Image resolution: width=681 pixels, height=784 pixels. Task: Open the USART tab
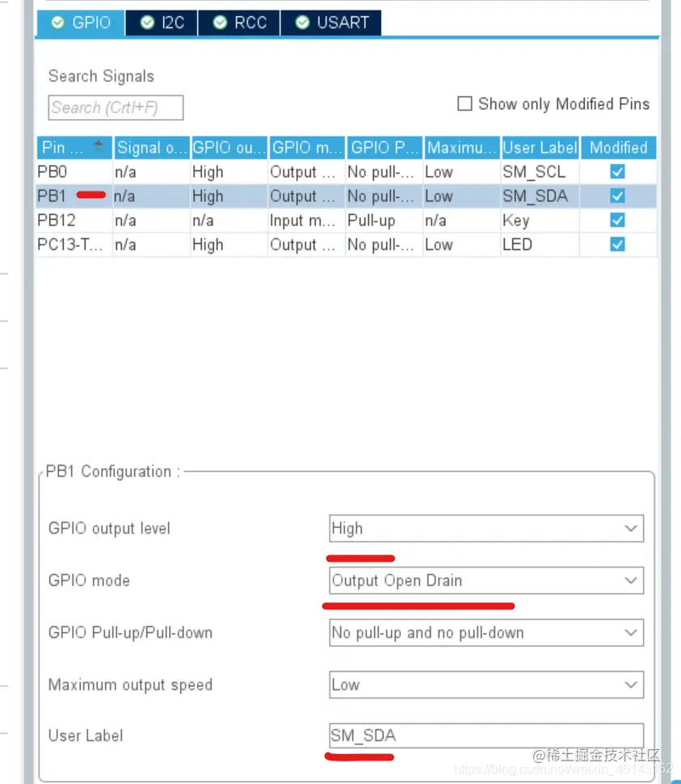(x=331, y=23)
